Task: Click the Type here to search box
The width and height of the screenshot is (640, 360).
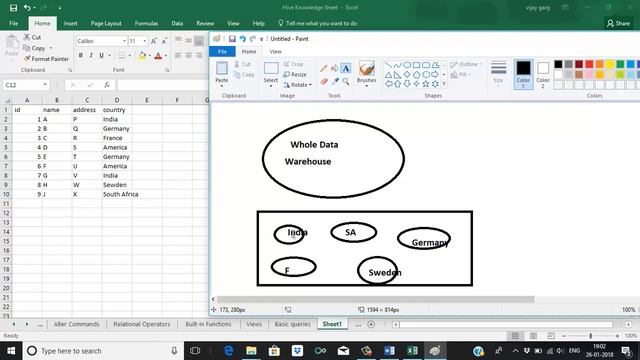Action: [104, 351]
